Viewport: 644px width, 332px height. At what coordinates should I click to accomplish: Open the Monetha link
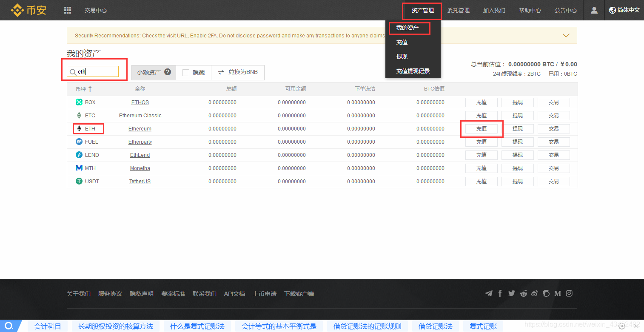point(140,168)
